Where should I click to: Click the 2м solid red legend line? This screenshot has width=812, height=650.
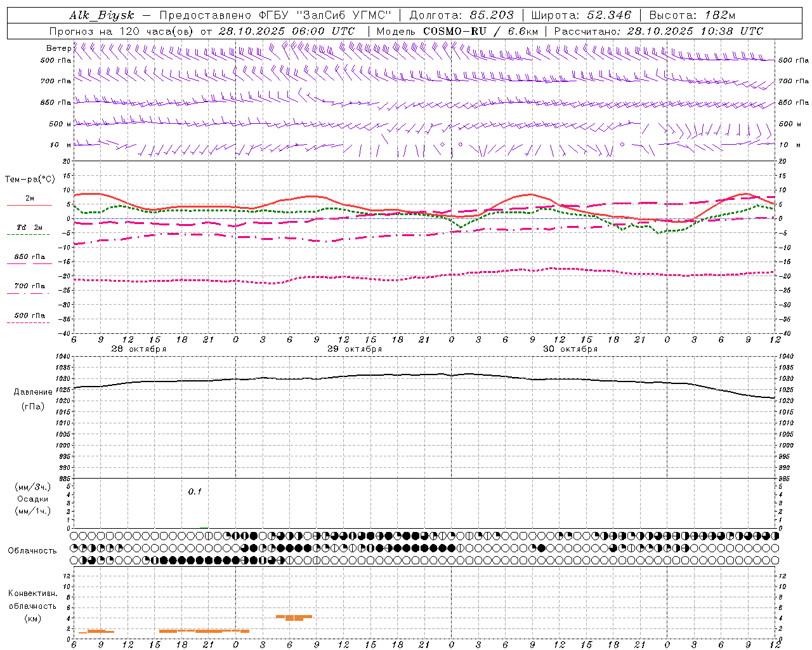click(x=29, y=206)
